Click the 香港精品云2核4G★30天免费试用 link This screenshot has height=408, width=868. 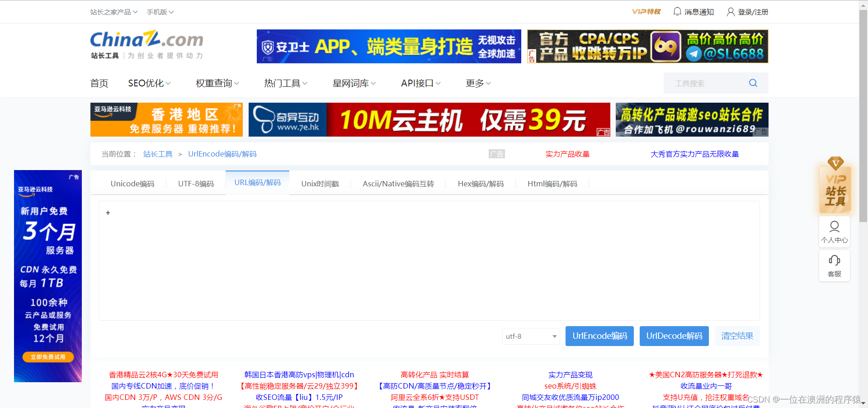[x=164, y=375]
